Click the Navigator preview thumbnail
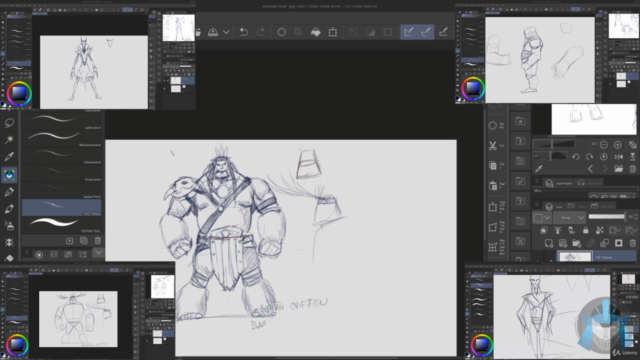 [x=593, y=119]
